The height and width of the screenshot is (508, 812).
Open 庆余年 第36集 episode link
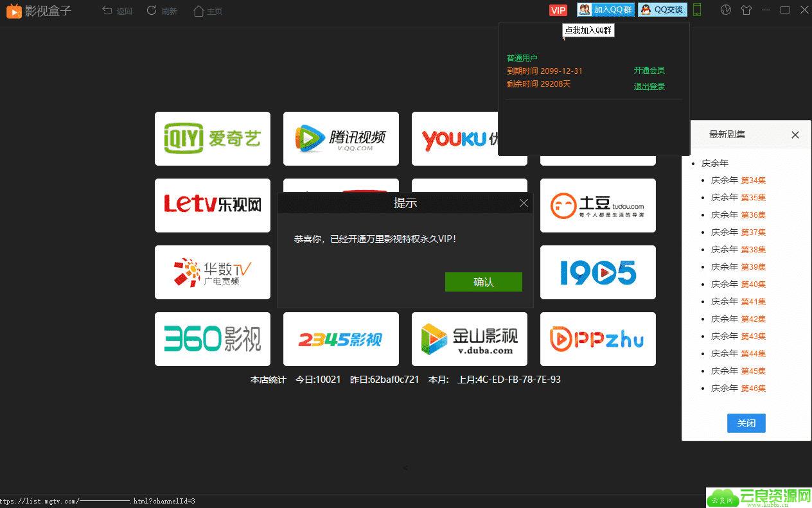coord(738,215)
